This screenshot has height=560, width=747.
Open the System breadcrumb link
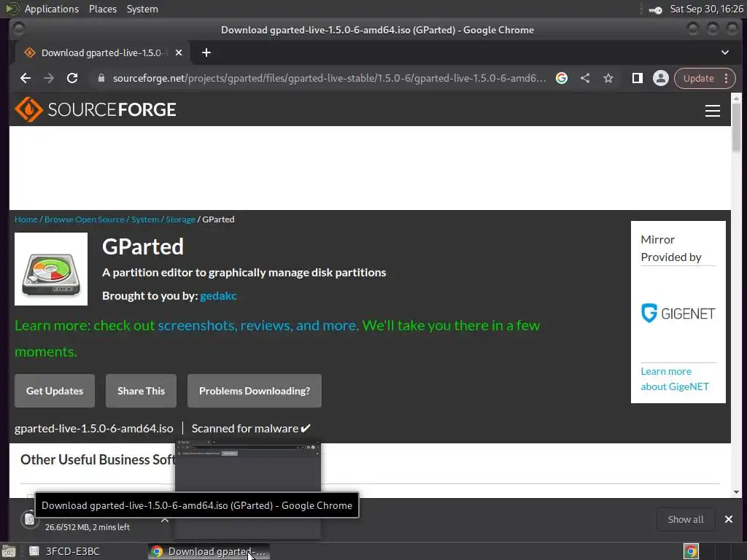pyautogui.click(x=145, y=219)
